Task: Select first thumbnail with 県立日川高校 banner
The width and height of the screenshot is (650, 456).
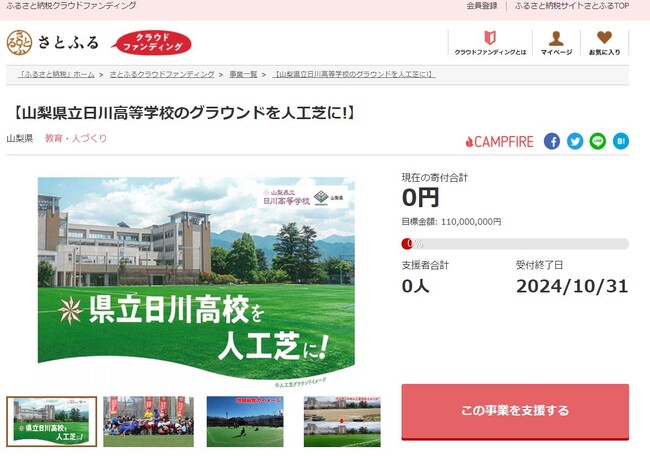Action: pyautogui.click(x=52, y=422)
